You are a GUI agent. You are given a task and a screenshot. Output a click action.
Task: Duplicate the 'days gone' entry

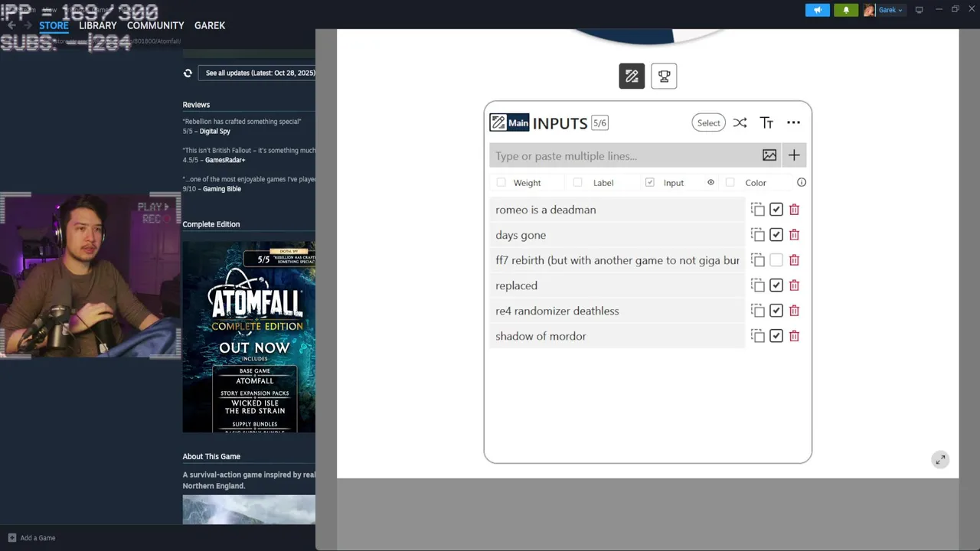tap(758, 234)
